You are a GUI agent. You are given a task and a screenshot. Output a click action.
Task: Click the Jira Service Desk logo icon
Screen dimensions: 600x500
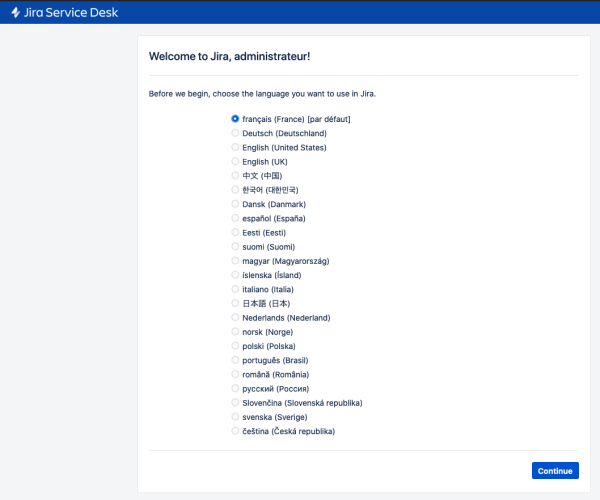(16, 12)
